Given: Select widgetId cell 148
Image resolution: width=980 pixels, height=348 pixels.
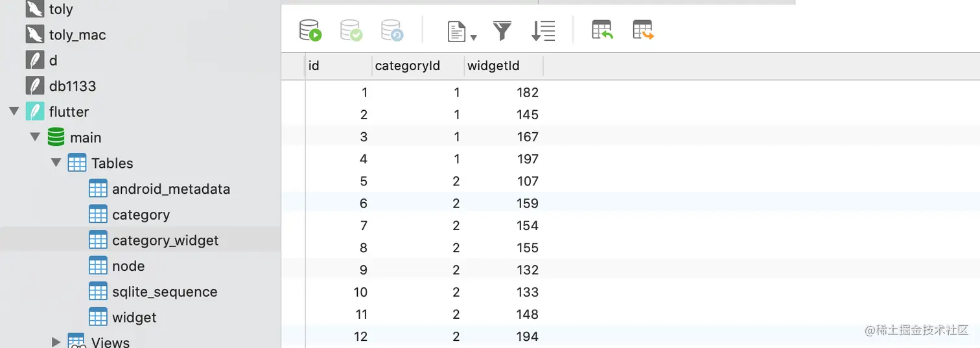Looking at the screenshot, I should click(x=528, y=314).
